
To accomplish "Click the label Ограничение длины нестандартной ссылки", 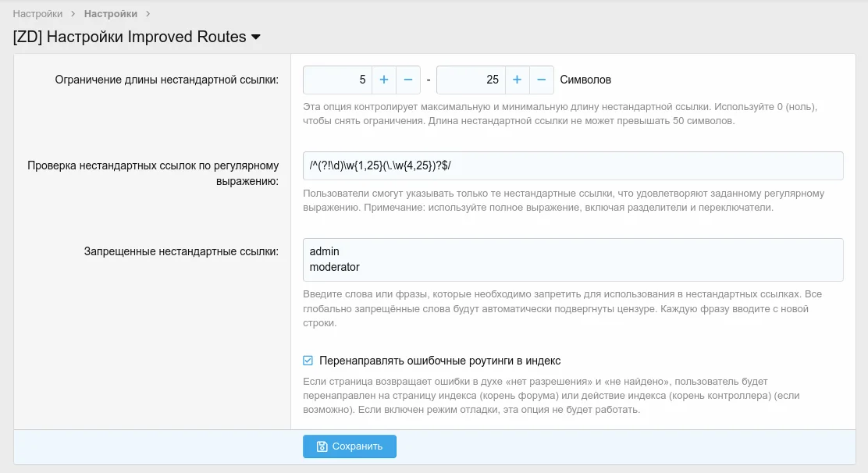I will (x=167, y=80).
